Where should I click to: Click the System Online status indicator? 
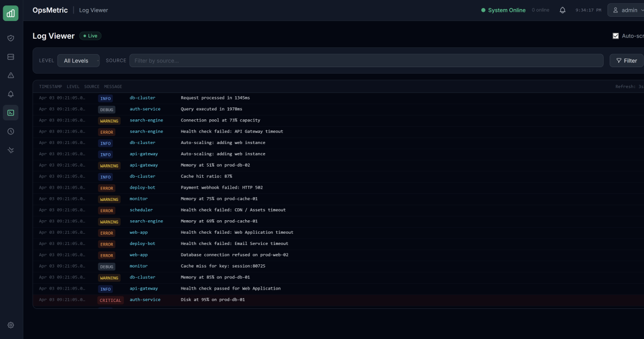502,10
